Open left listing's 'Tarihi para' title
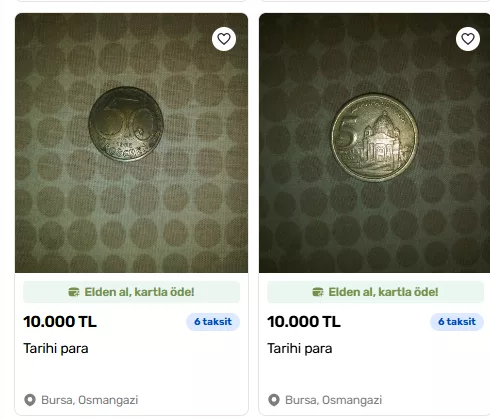490x419 pixels. point(56,349)
